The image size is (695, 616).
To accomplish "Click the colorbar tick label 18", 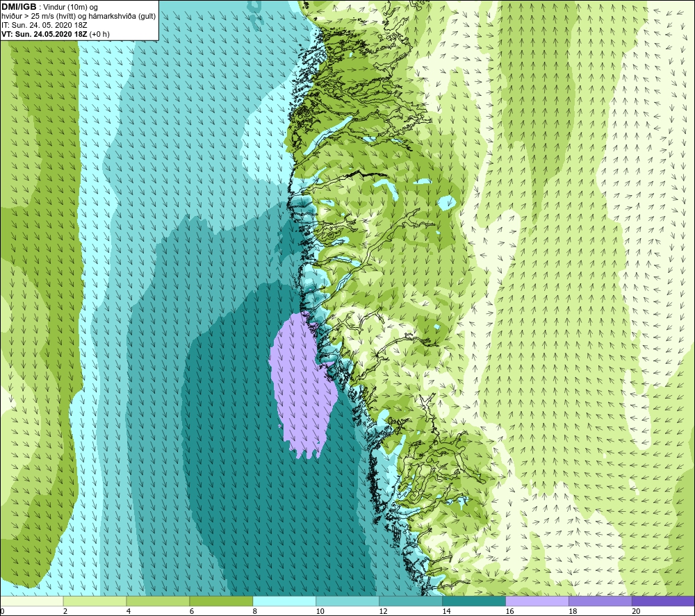I will pos(573,611).
